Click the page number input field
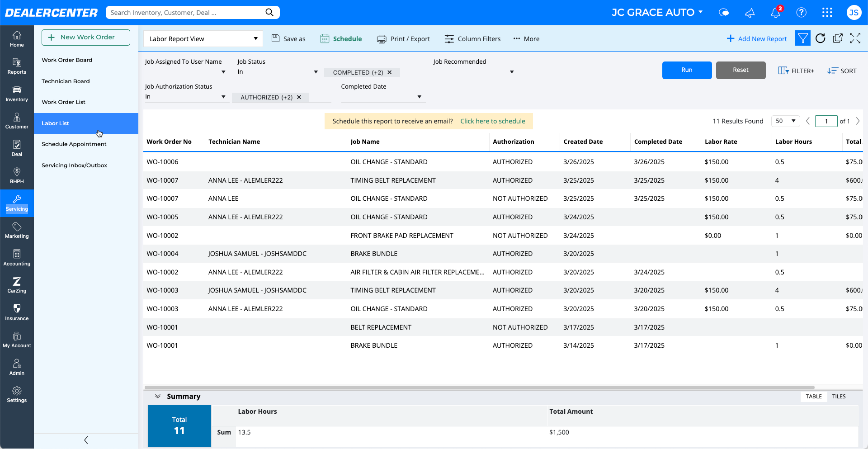 (x=826, y=121)
